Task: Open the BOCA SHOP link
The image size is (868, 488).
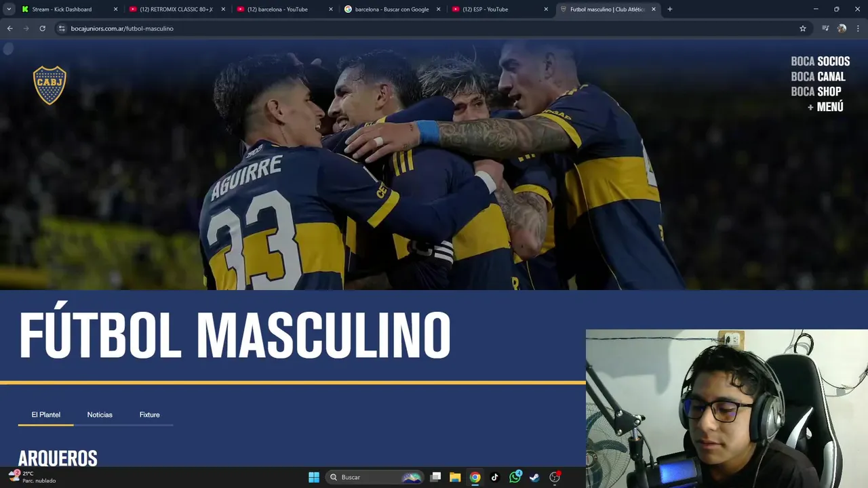Action: coord(816,91)
